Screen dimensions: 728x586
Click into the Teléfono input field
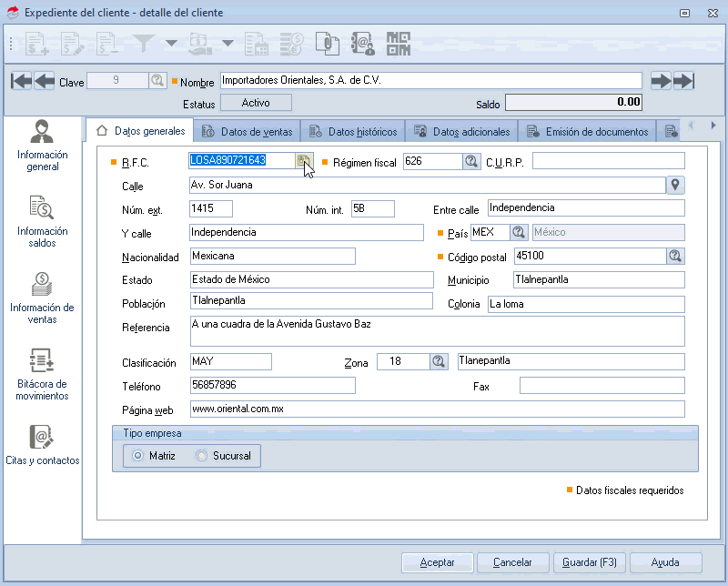click(272, 386)
